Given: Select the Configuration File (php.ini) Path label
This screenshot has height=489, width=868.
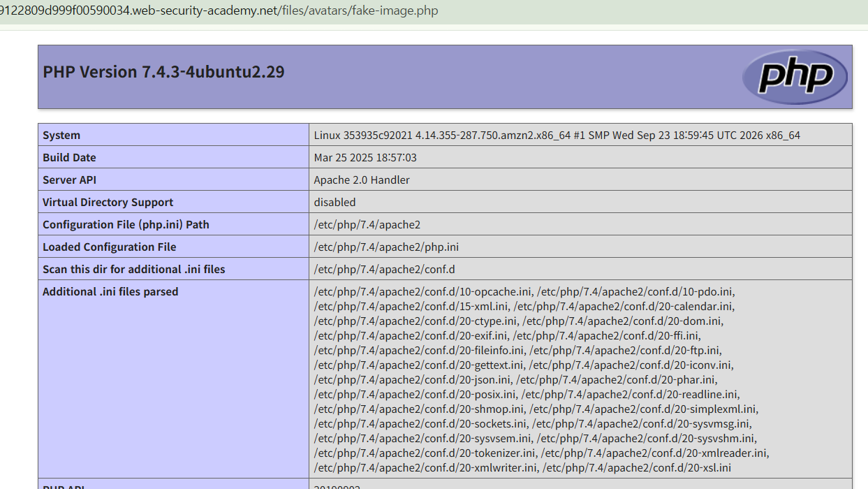Looking at the screenshot, I should 126,224.
